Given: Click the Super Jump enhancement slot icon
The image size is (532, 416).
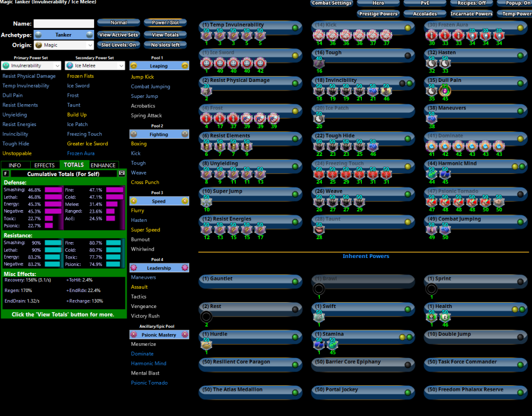Looking at the screenshot, I should (x=206, y=202).
